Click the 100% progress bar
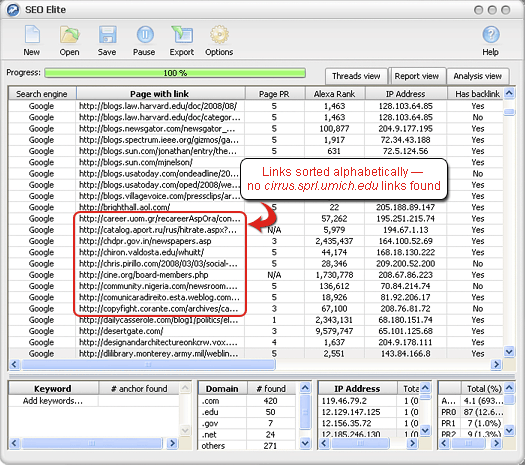 (x=175, y=73)
